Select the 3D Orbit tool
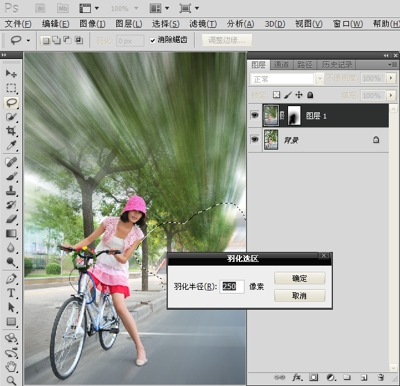Image resolution: width=400 pixels, height=386 pixels. (x=11, y=353)
